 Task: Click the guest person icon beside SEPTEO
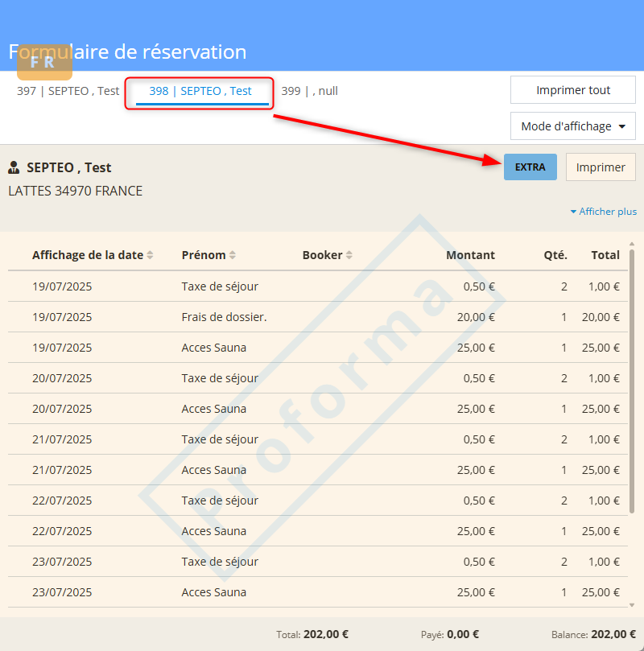pyautogui.click(x=14, y=168)
